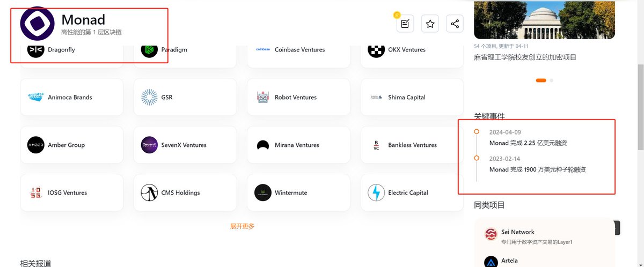Click the 同类项目 section heading
The width and height of the screenshot is (644, 267).
(489, 205)
